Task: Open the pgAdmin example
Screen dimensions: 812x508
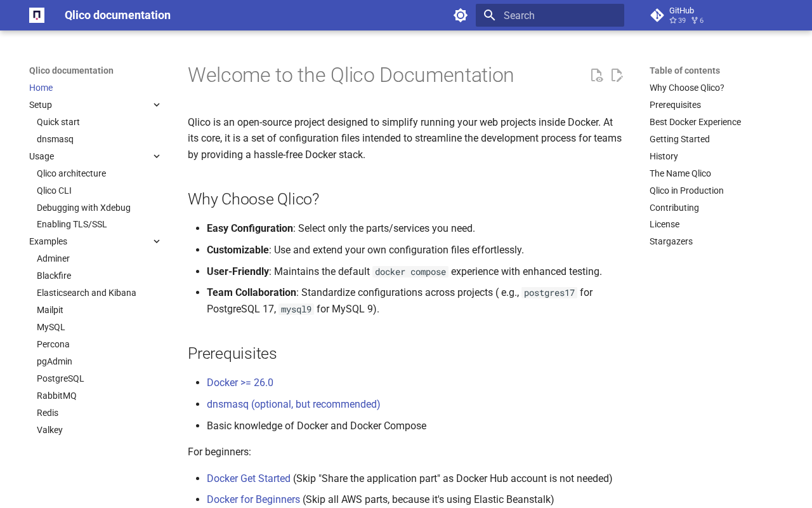Action: tap(55, 361)
